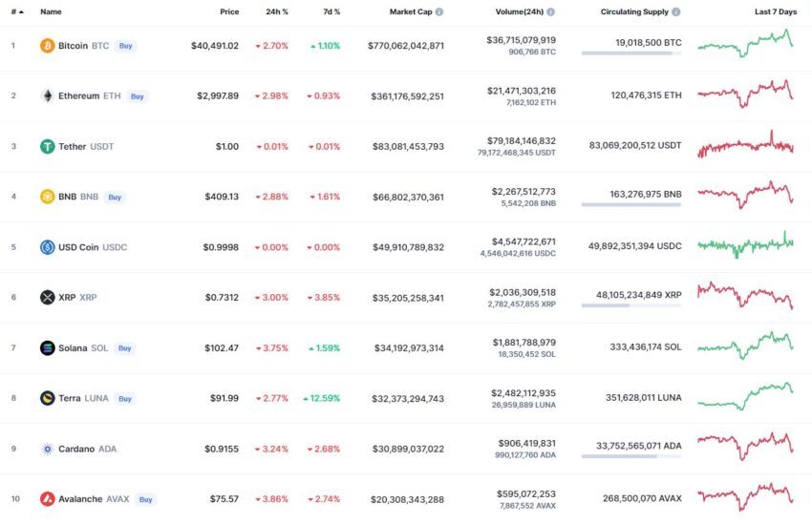This screenshot has height=524, width=812.
Task: Open the Cardano ADA name link
Action: point(87,449)
